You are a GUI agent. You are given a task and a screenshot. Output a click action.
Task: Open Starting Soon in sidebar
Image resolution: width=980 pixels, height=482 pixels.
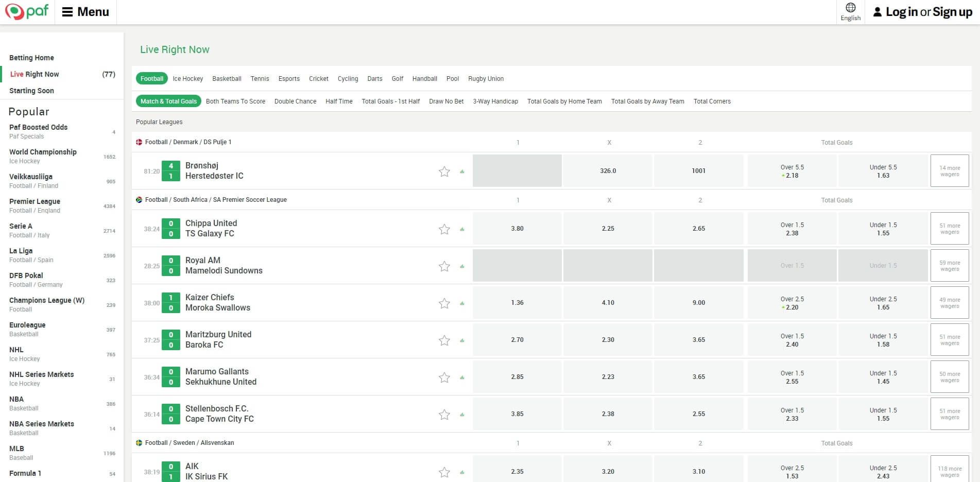click(31, 91)
